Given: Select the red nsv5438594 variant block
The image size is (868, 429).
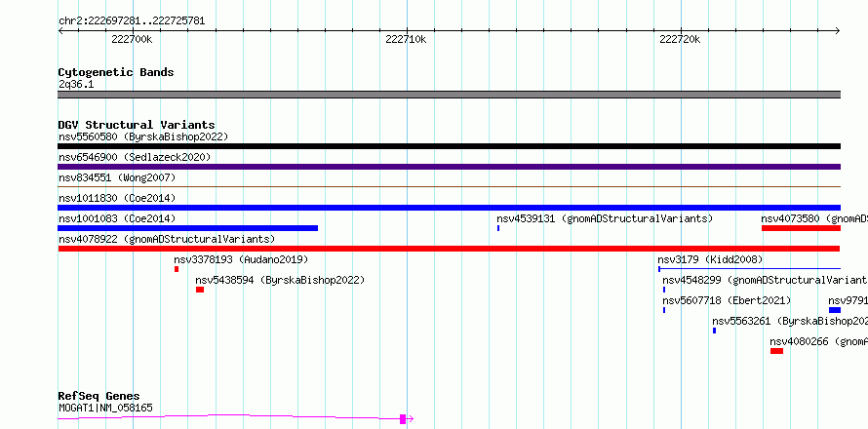Looking at the screenshot, I should click(200, 290).
